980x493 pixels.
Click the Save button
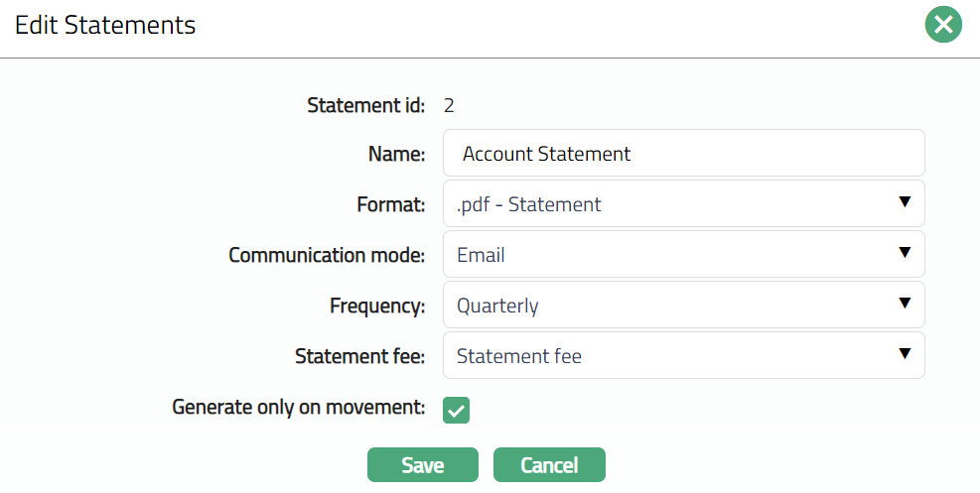pyautogui.click(x=422, y=465)
